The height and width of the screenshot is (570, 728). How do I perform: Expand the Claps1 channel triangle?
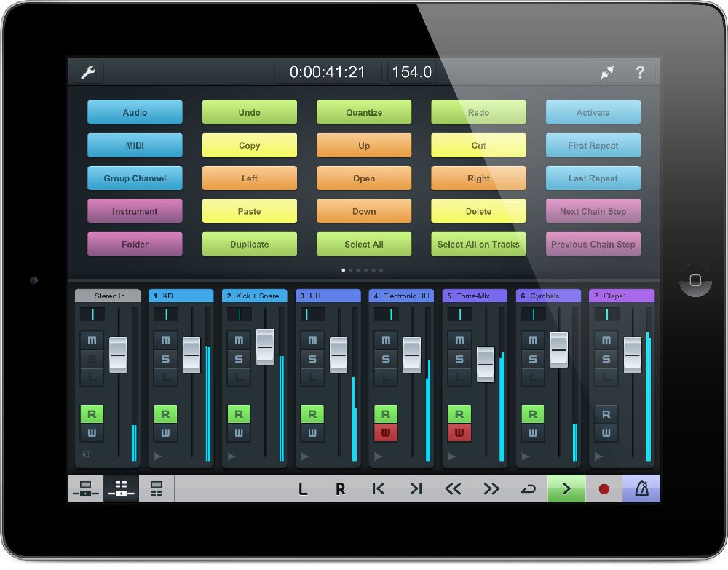pos(599,456)
